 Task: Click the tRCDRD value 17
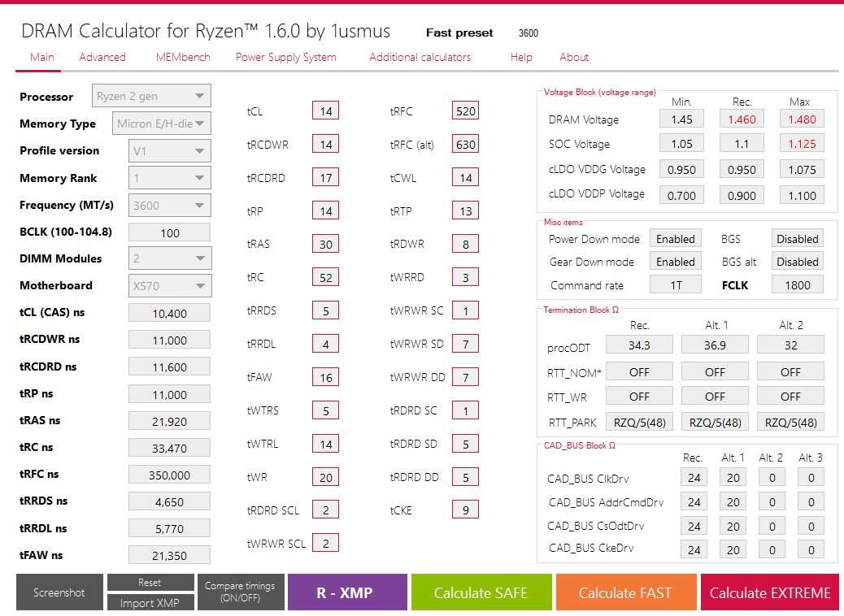(x=326, y=177)
